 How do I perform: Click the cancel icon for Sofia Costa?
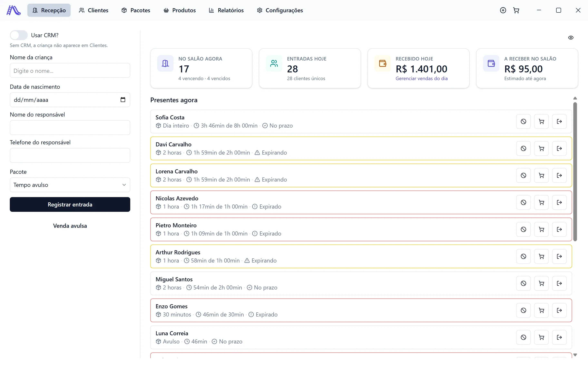click(523, 121)
